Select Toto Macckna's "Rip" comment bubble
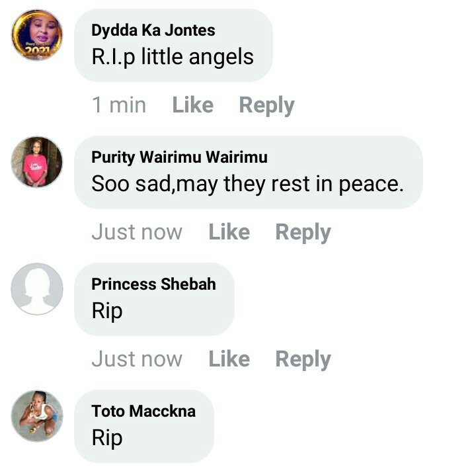Screen dimensions: 476x467 (x=144, y=426)
